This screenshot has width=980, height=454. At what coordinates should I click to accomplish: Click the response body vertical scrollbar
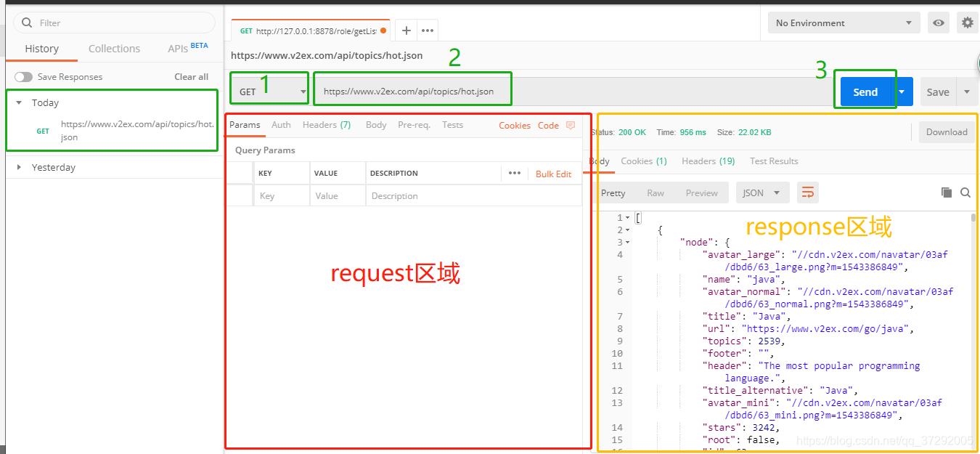[973, 216]
